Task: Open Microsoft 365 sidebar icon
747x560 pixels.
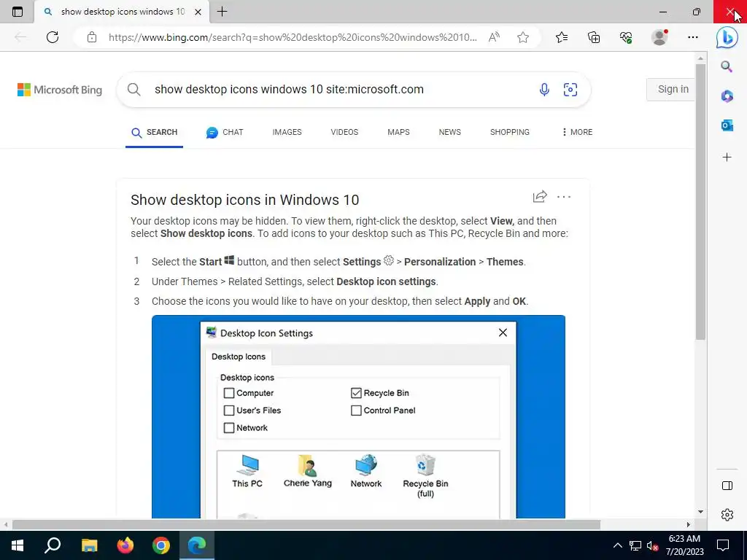Action: pyautogui.click(x=727, y=96)
